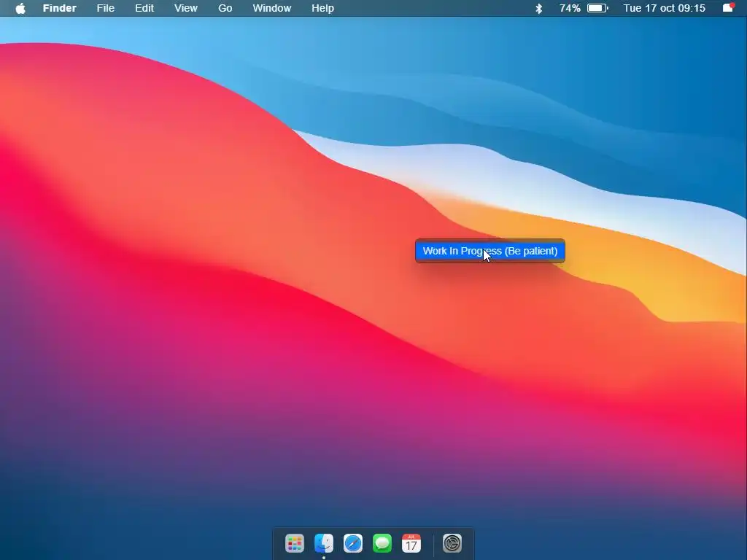Screen dimensions: 747x560
Task: Click the date and time Tue 17 oct 09:15
Action: pyautogui.click(x=664, y=8)
